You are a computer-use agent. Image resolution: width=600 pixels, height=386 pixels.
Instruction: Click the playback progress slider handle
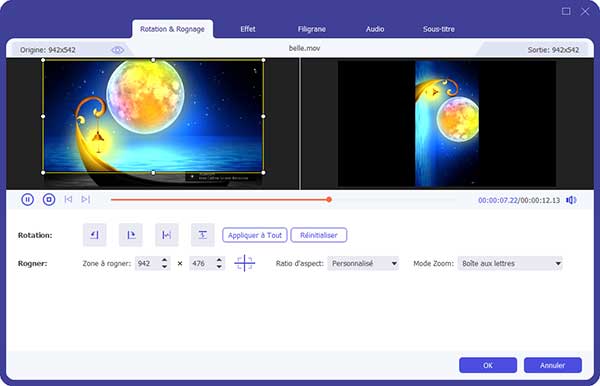tap(329, 200)
